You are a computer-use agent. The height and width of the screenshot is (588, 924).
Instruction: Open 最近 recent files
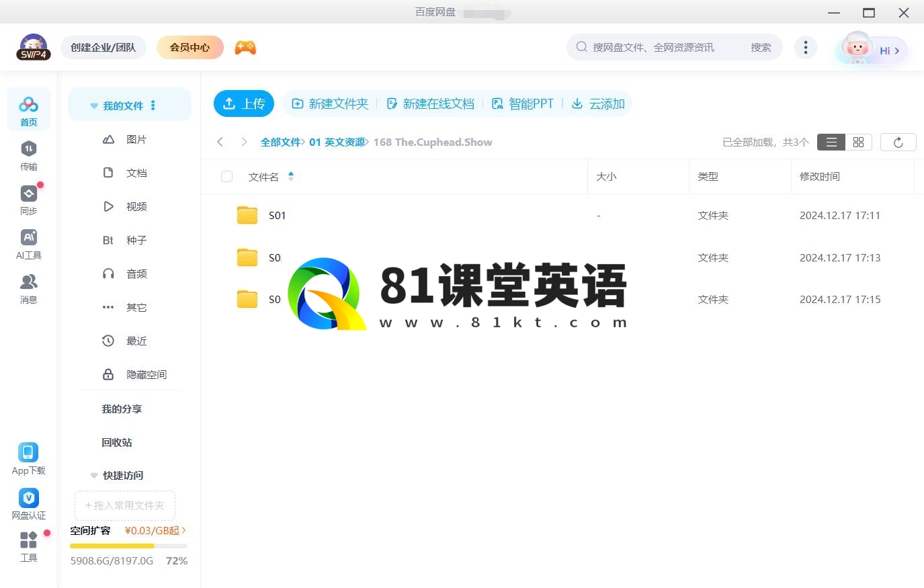click(125, 341)
